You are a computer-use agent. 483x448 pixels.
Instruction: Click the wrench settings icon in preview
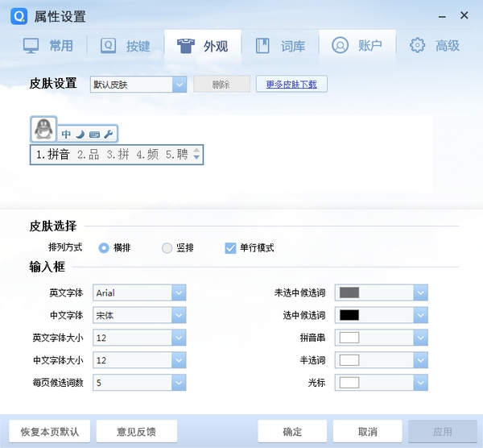point(109,134)
